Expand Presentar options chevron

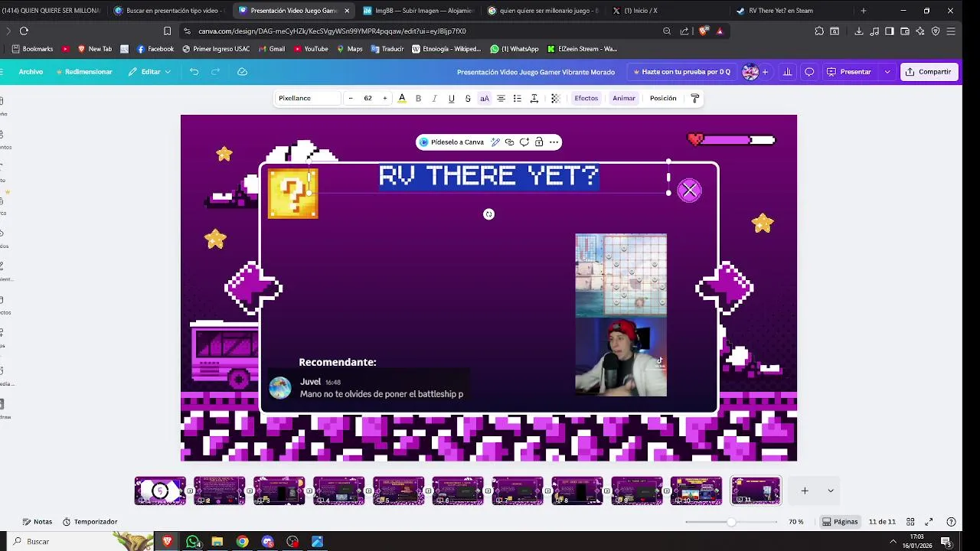[x=887, y=72]
